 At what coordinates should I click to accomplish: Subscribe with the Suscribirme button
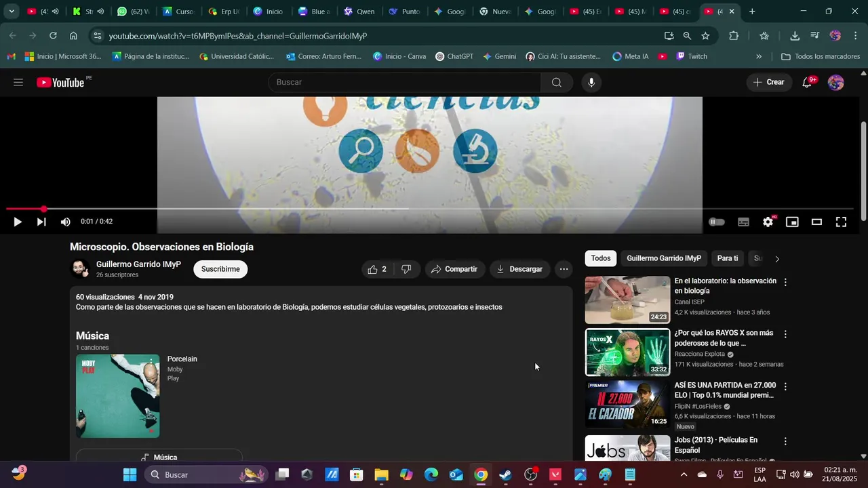tap(220, 269)
